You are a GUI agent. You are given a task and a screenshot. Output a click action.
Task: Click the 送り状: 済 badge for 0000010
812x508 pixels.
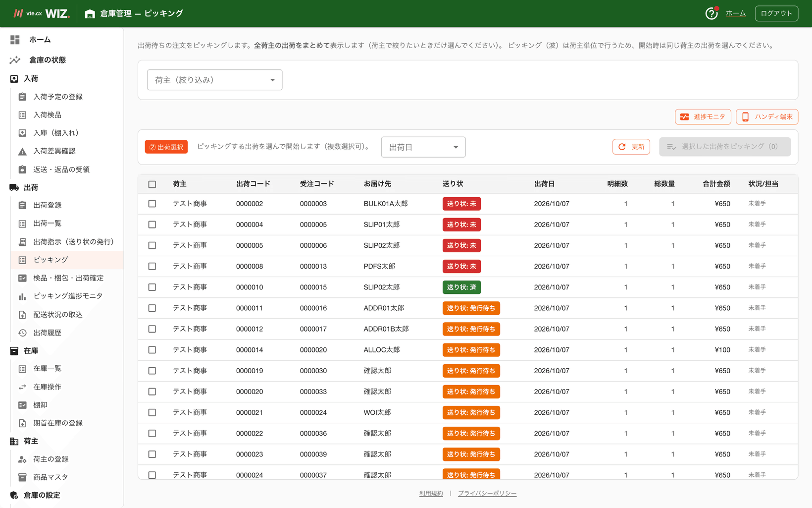(461, 287)
